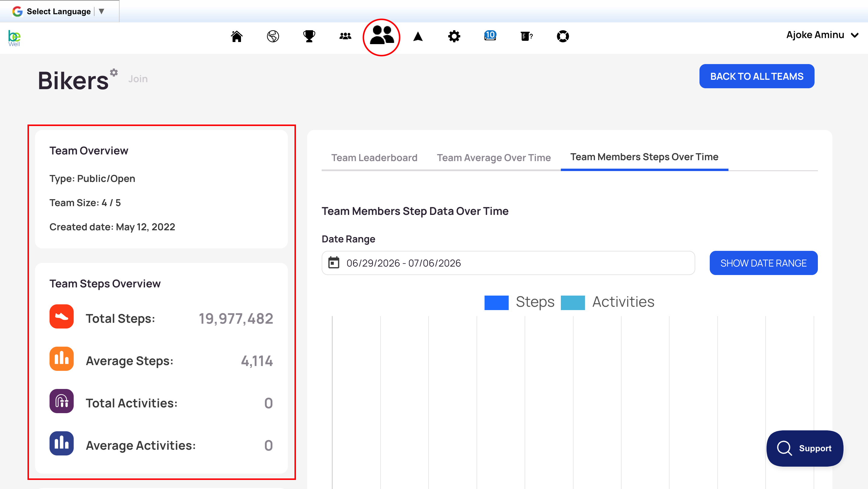Viewport: 868px width, 489px height.
Task: Click the Google logo in language selector
Action: pyautogui.click(x=17, y=11)
